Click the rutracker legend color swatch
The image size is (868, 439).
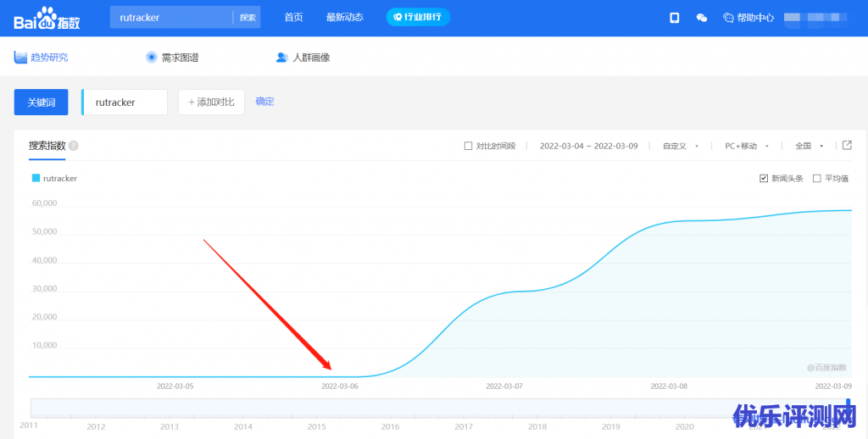(x=36, y=178)
